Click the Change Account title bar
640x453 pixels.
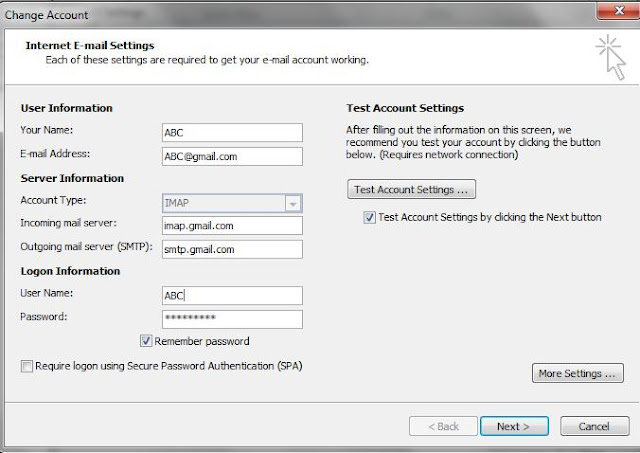(298, 15)
